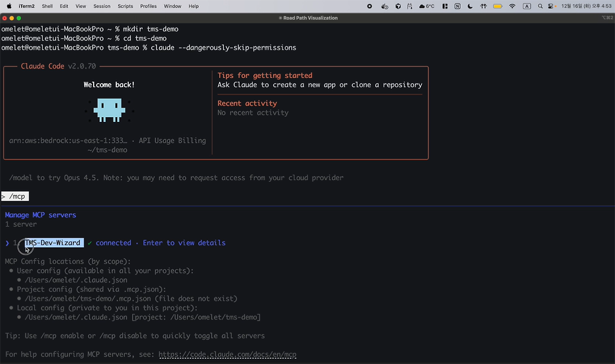Click the 1 server count text
The height and width of the screenshot is (364, 615).
pos(21,224)
